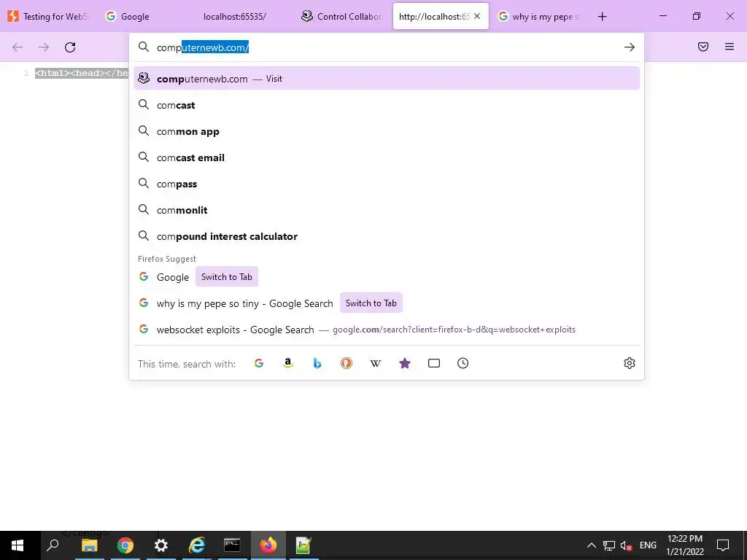Viewport: 747px width, 560px height.
Task: Select the comcast search suggestion
Action: click(x=387, y=105)
